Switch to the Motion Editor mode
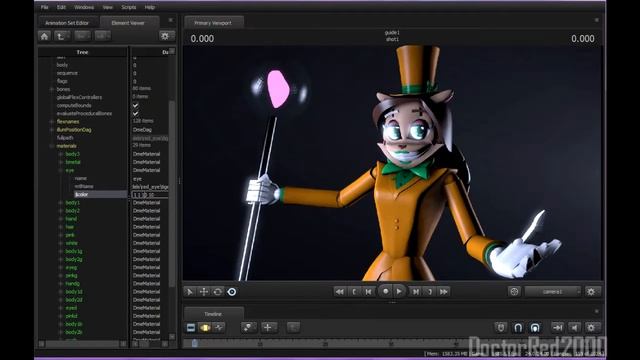 coord(205,327)
